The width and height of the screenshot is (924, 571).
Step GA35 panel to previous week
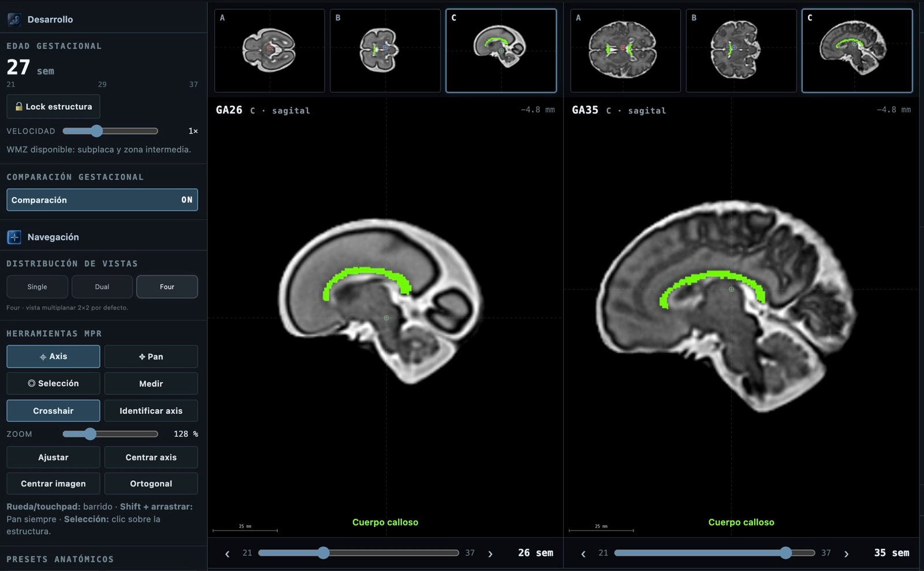(583, 554)
